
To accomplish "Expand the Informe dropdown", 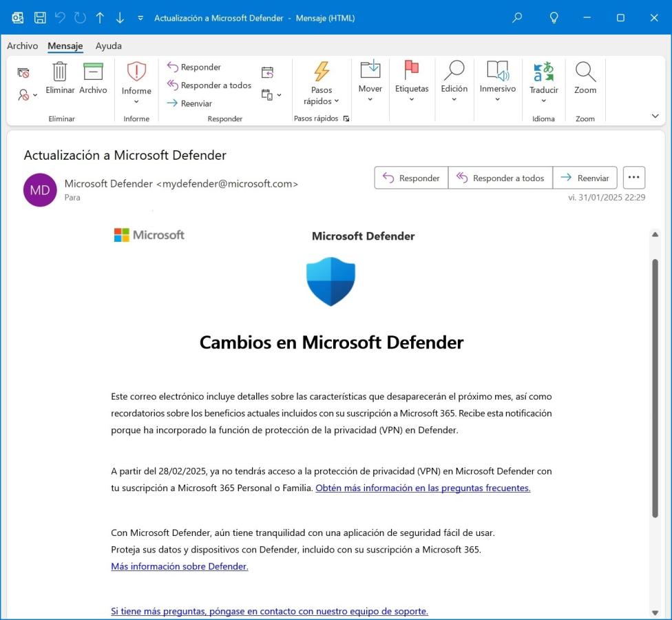I will pos(136,102).
